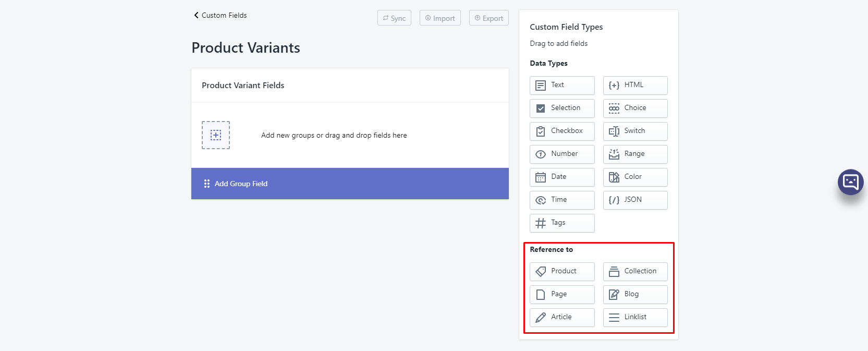This screenshot has width=868, height=351.
Task: Click the Linklist lines icon
Action: click(x=614, y=317)
